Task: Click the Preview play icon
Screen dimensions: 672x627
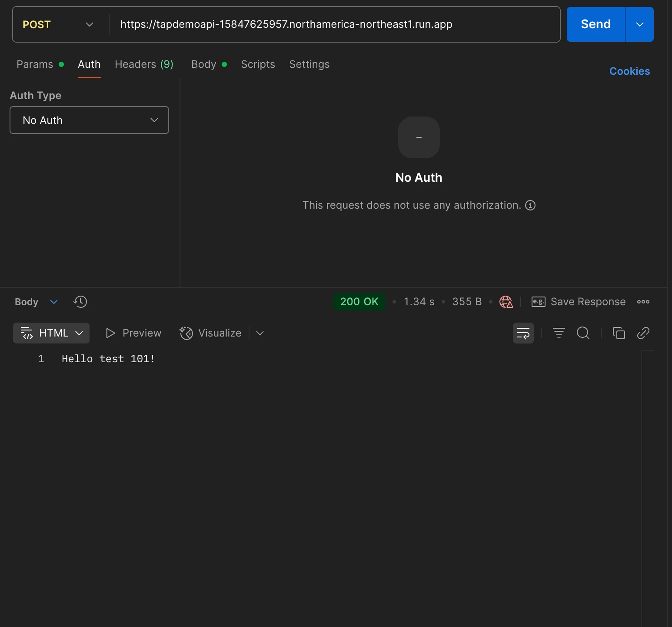Action: coord(110,333)
